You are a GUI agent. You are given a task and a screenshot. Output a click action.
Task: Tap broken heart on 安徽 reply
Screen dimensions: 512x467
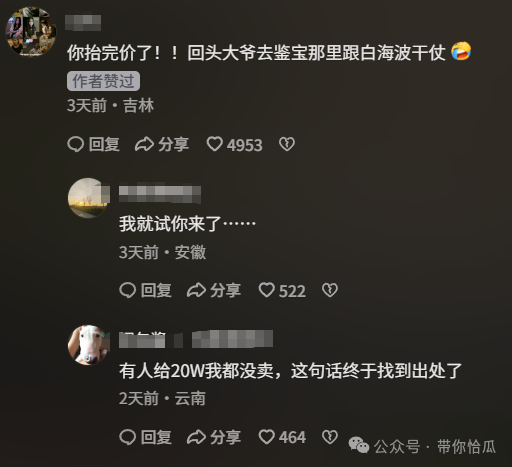tap(330, 290)
